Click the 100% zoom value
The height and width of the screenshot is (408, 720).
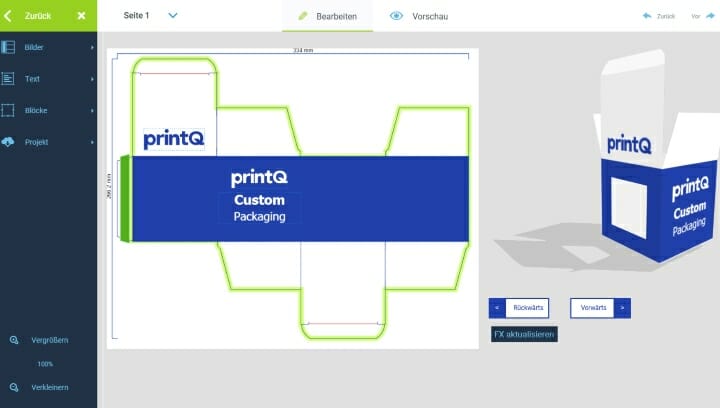coord(45,364)
